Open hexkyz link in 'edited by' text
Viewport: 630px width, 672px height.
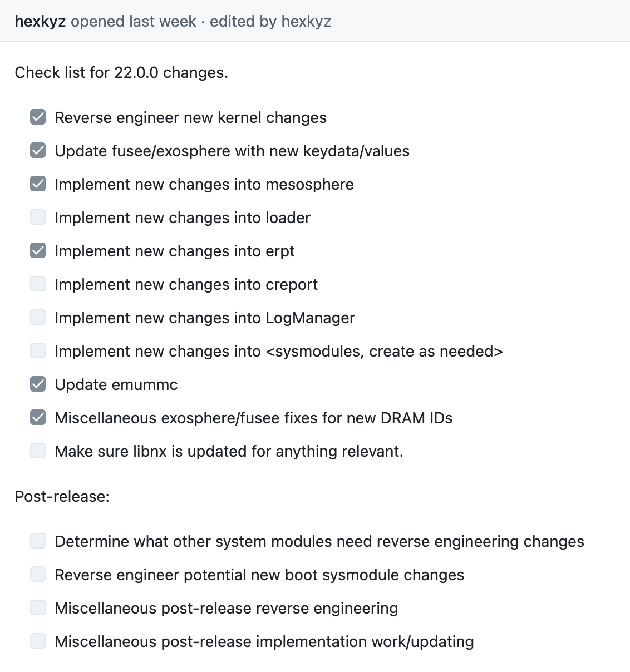coord(306,22)
